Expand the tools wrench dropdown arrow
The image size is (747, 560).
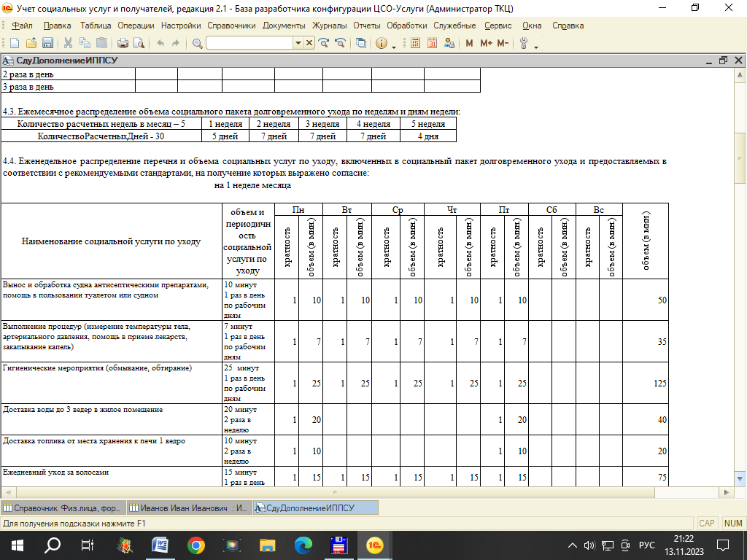tap(536, 47)
